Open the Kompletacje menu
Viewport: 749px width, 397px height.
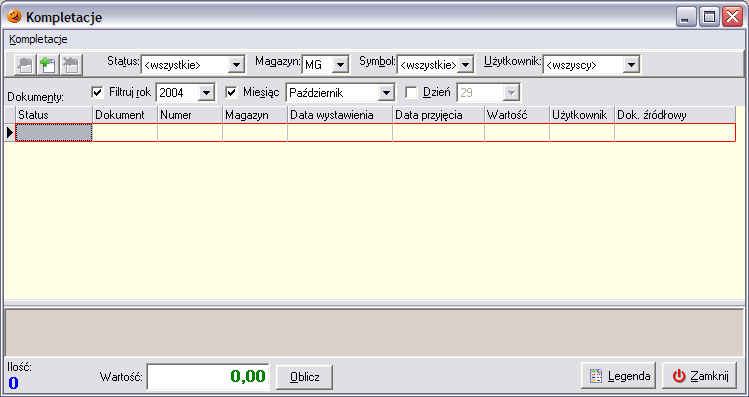[x=38, y=39]
